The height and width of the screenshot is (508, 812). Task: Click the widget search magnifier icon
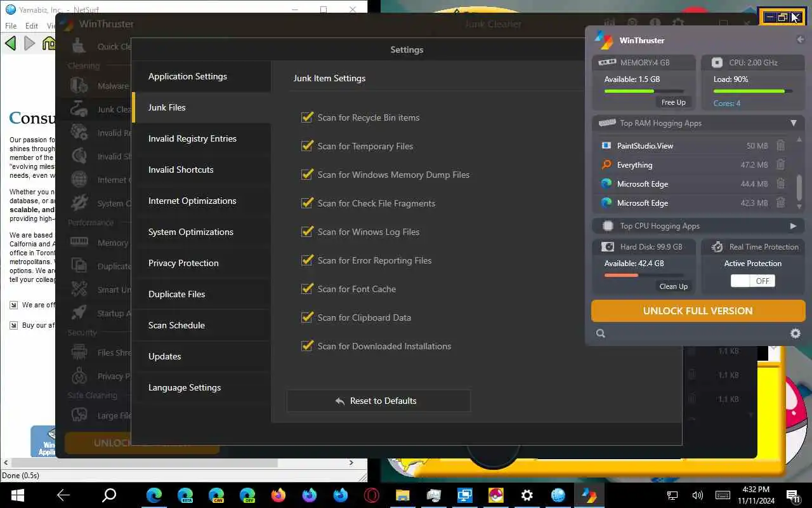(601, 333)
